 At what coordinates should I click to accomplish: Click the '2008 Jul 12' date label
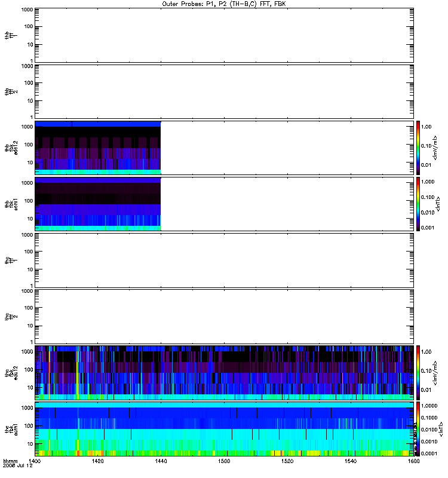tap(18, 466)
